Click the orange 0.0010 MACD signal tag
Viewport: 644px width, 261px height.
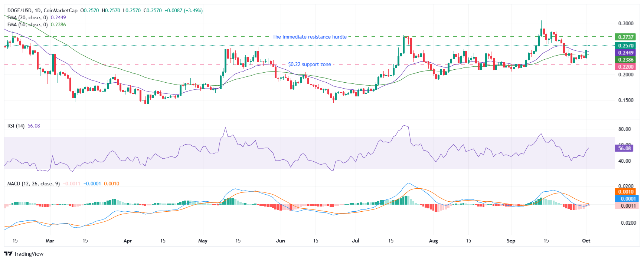tap(625, 192)
